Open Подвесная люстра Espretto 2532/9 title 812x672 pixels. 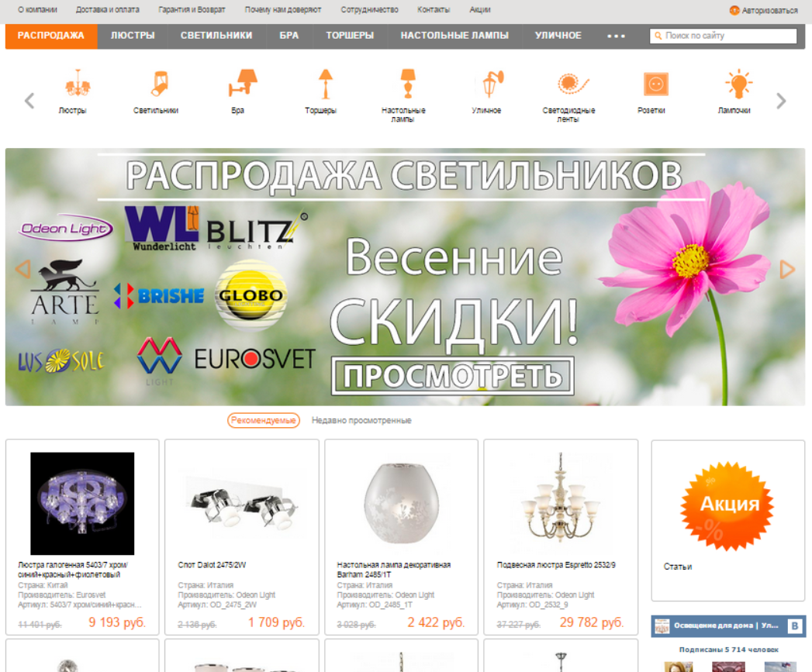click(556, 565)
